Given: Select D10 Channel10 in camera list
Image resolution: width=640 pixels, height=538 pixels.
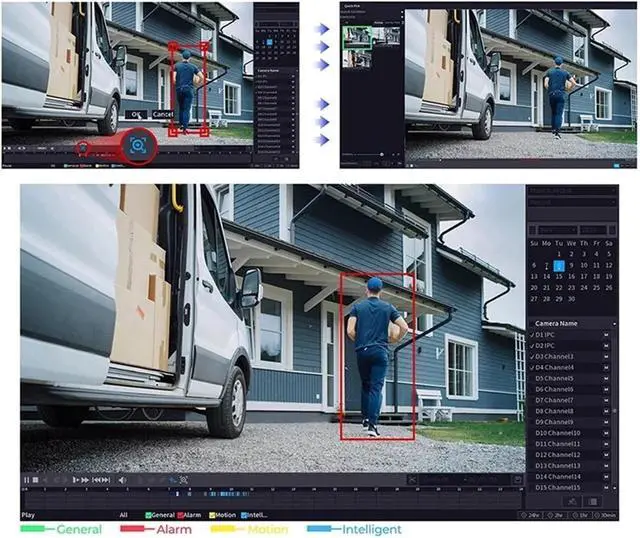Looking at the screenshot, I should click(x=558, y=433).
